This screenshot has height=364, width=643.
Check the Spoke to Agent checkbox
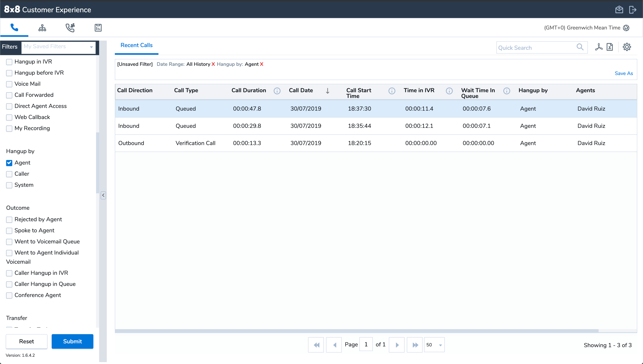9,230
